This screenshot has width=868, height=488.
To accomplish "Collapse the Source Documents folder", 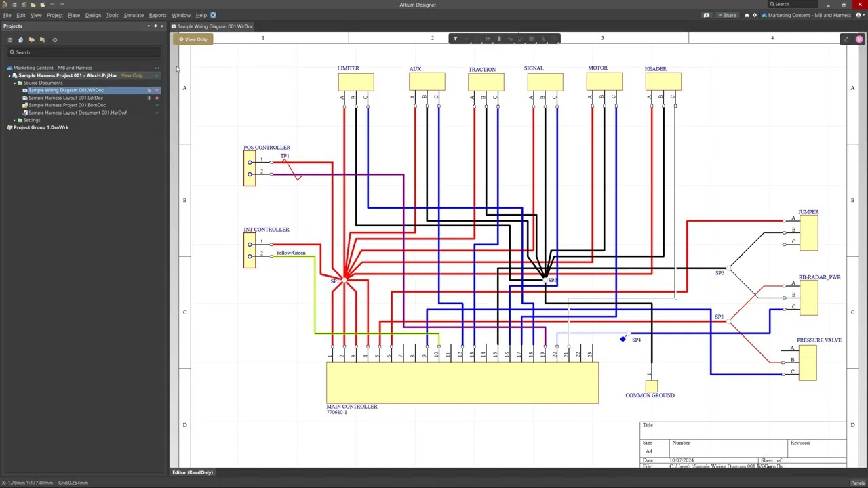I will [x=15, y=83].
